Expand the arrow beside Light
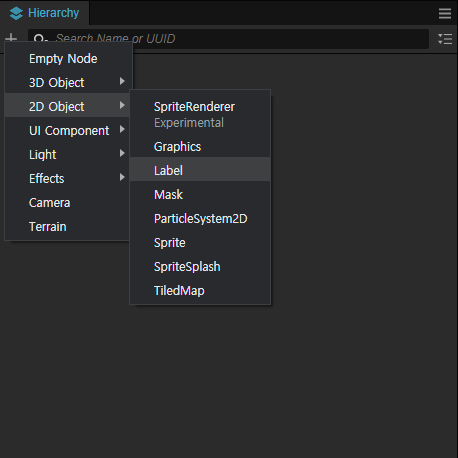Screen dimensions: 458x458 pos(122,153)
